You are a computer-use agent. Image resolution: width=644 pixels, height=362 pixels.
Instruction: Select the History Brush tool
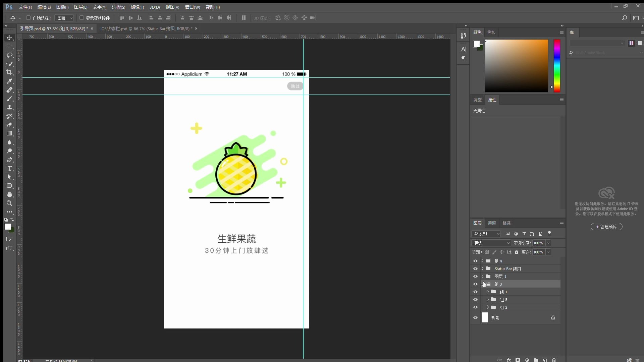[9, 116]
